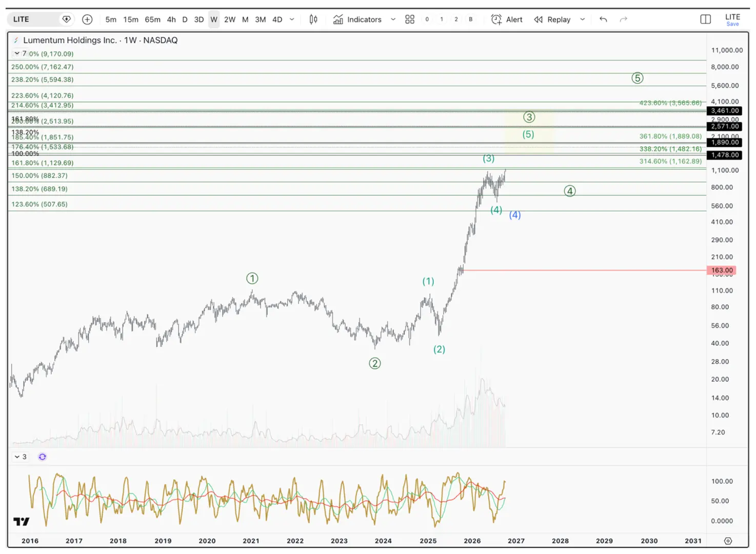Click the toolbar button labeled 1
Viewport: 756px width, 554px height.
(442, 19)
